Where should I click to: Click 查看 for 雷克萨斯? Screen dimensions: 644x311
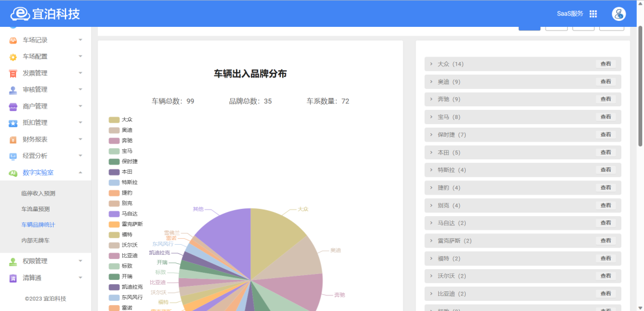pyautogui.click(x=606, y=241)
